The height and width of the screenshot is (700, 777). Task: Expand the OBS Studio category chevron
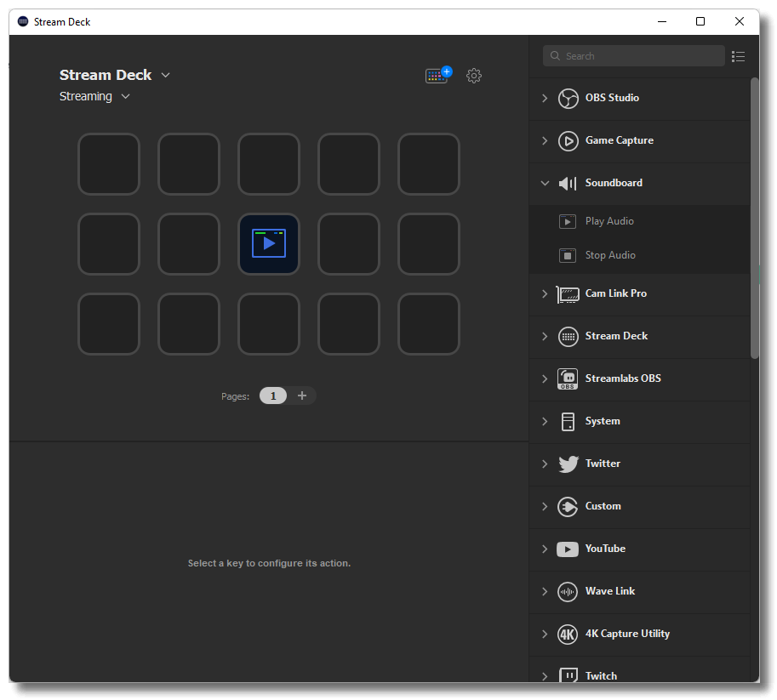coord(545,98)
